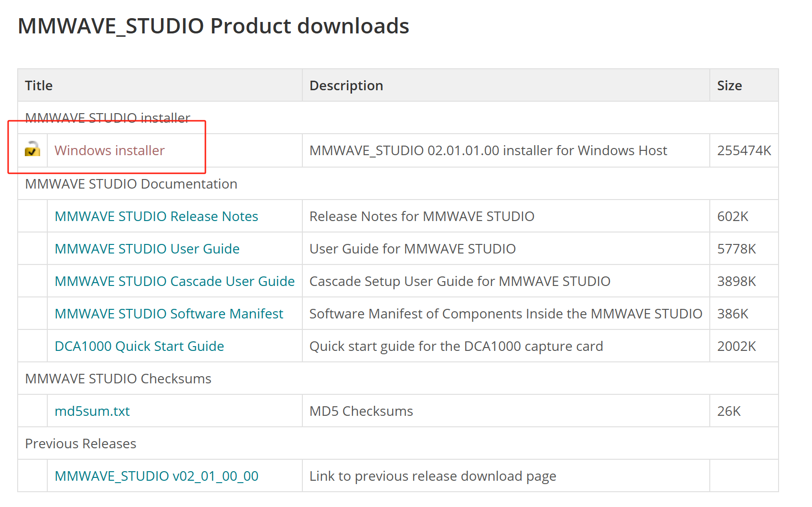Viewport: 812px width, 507px height.
Task: Click the MMWAVE_STUDIO Product downloads page heading
Action: (213, 26)
